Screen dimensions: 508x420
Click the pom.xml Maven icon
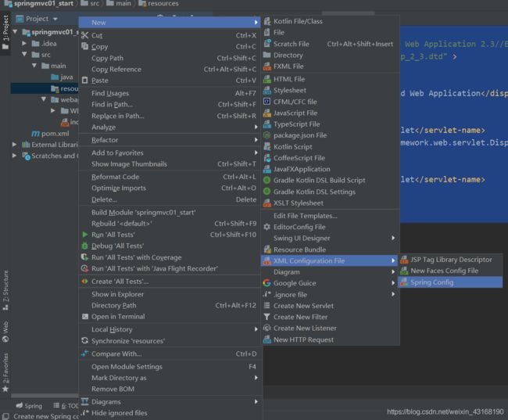pos(36,134)
